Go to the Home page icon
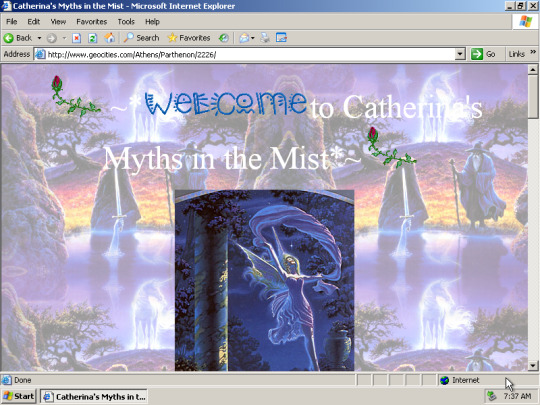Screen dimensions: 540x405 [x=110, y=38]
